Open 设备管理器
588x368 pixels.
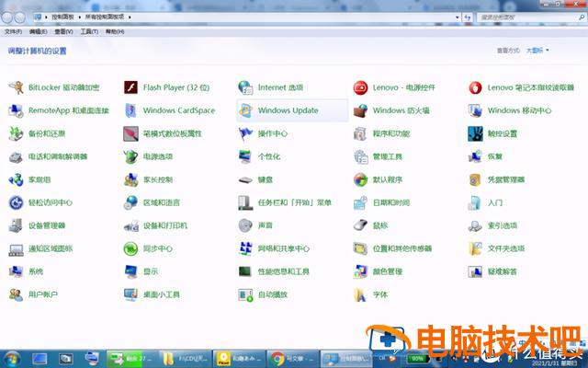click(37, 225)
